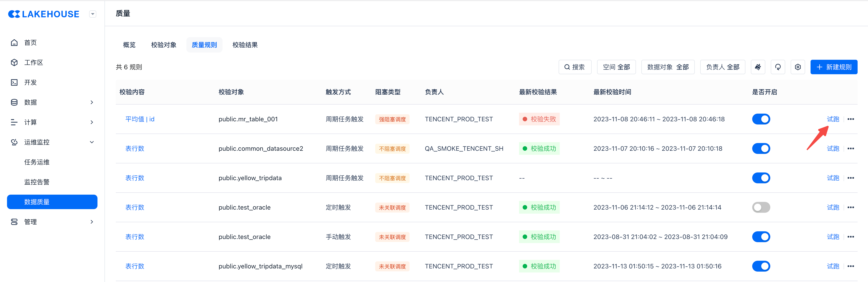
Task: Open more actions for public.mr_table_001 row
Action: pyautogui.click(x=851, y=119)
